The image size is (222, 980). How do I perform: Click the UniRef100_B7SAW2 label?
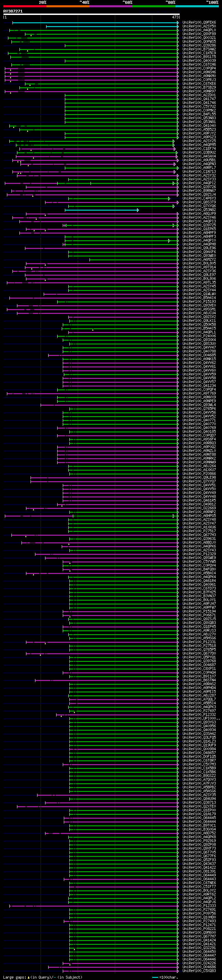pyautogui.click(x=199, y=49)
